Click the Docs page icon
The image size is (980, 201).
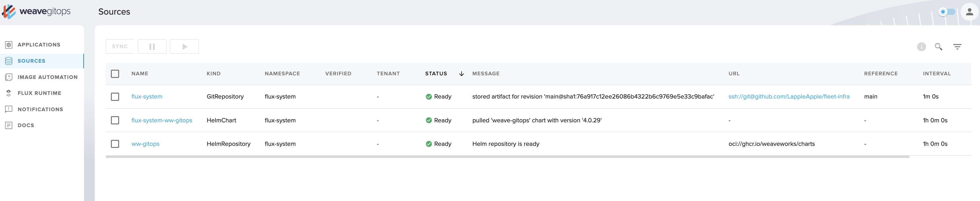pyautogui.click(x=9, y=125)
